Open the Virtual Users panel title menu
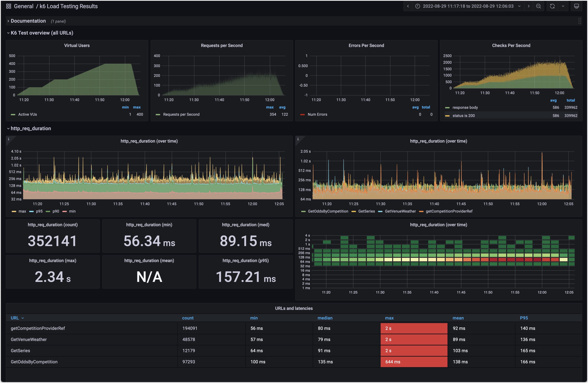This screenshot has width=588, height=383. coord(77,45)
